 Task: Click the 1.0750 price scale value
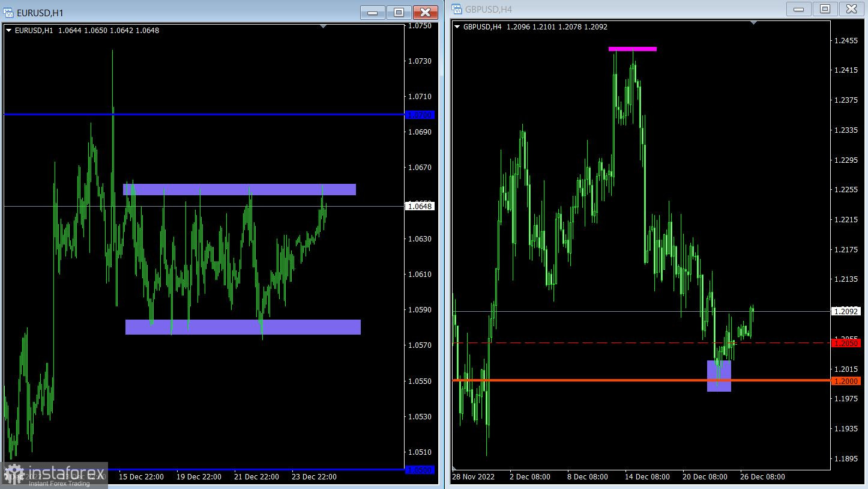pyautogui.click(x=419, y=26)
